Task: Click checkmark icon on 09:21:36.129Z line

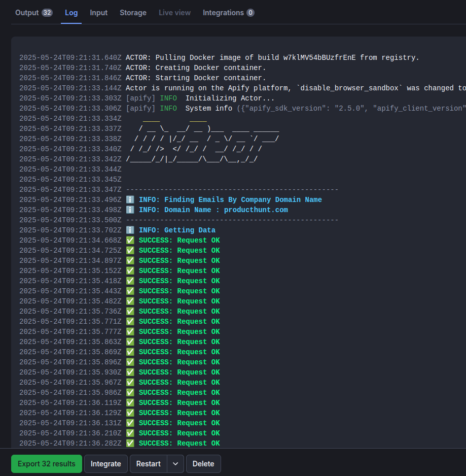Action: (130, 413)
